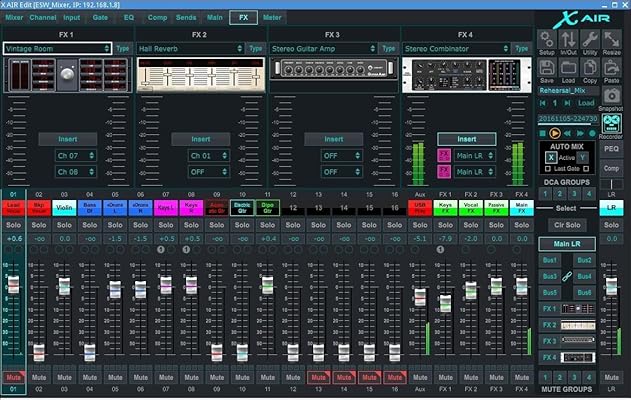Screen dimensions: 631x400
Task: Click the Paste icon
Action: (x=612, y=66)
